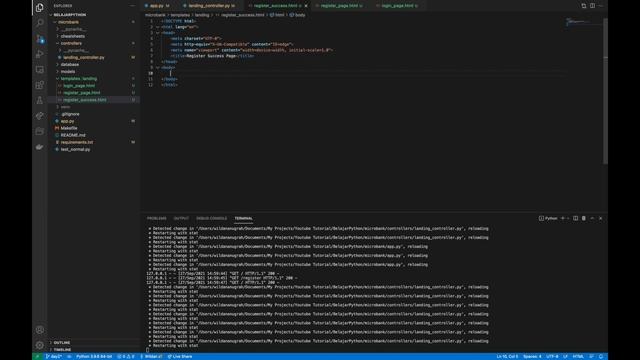Click the remote window indicator in status bar
This screenshot has width=640, height=360.
(x=37, y=357)
